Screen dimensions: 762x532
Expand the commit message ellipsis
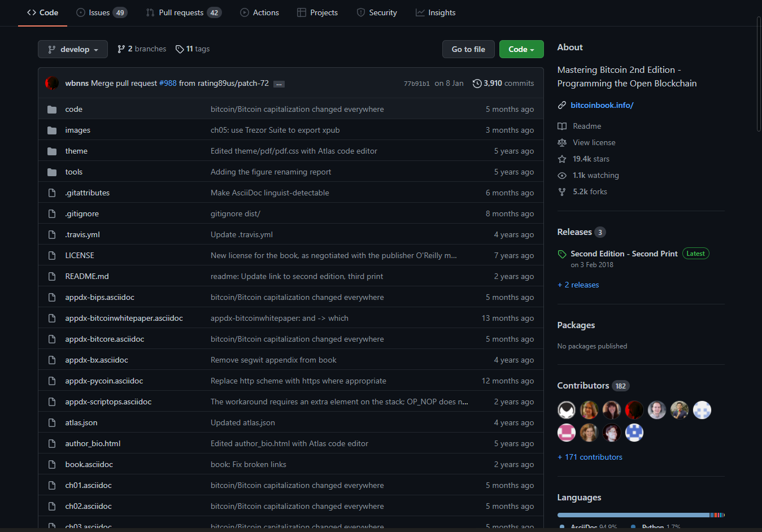(x=279, y=84)
